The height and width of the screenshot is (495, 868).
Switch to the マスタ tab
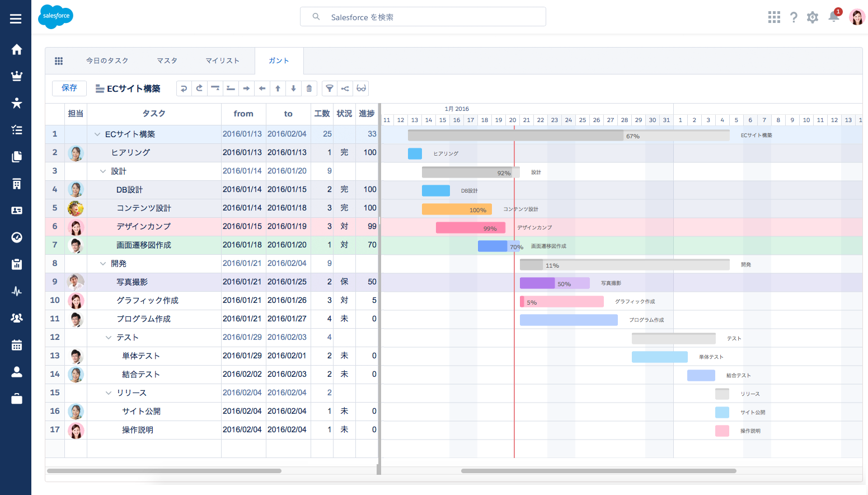click(167, 60)
